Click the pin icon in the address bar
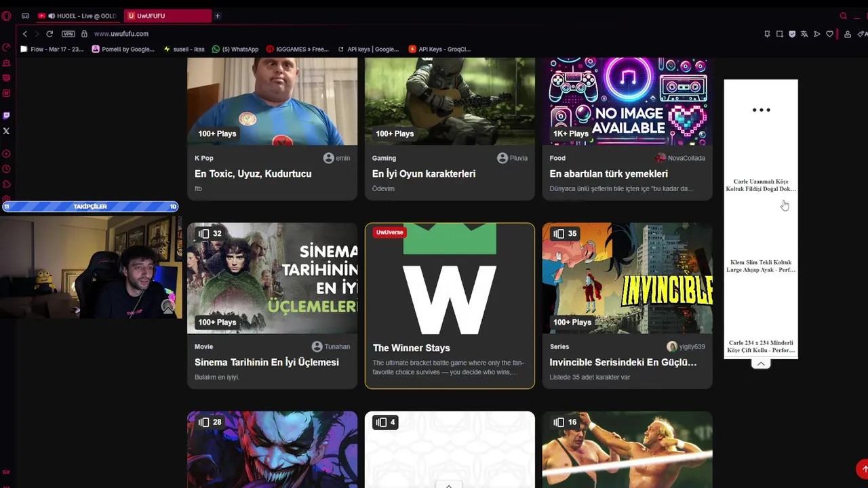The image size is (868, 488). [x=767, y=34]
